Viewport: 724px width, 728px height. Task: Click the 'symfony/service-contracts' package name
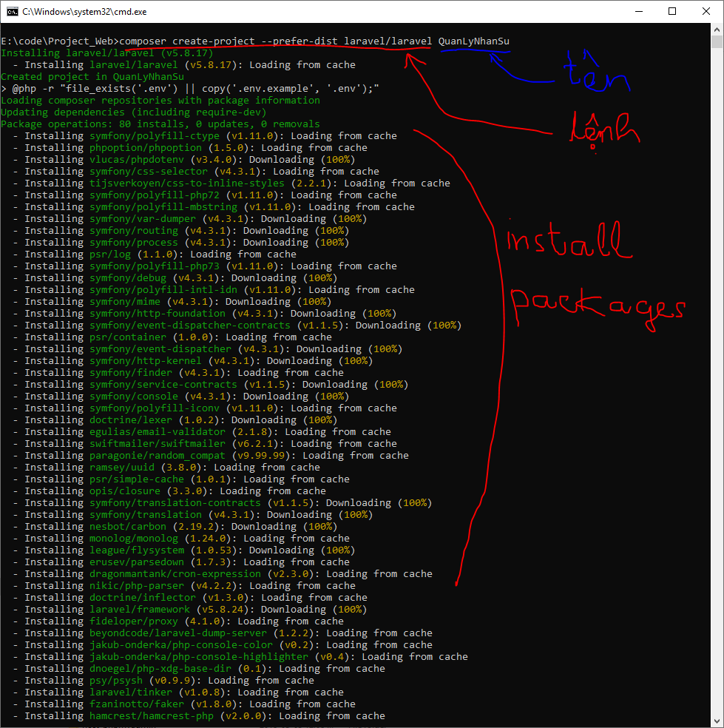coord(163,385)
